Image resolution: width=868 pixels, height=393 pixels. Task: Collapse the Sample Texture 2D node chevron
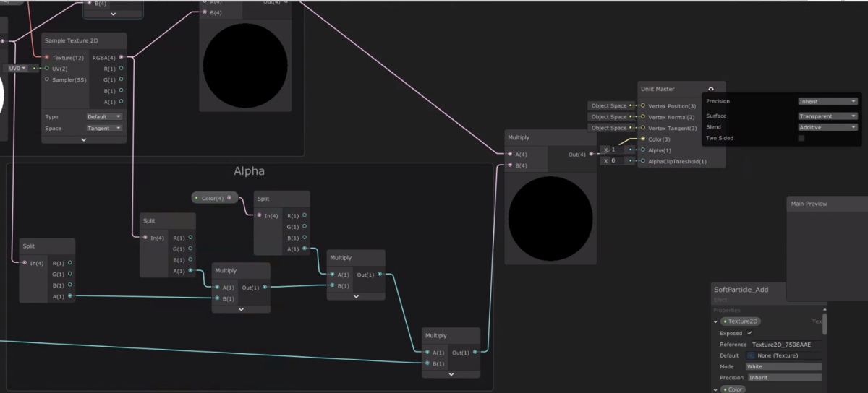tap(84, 139)
